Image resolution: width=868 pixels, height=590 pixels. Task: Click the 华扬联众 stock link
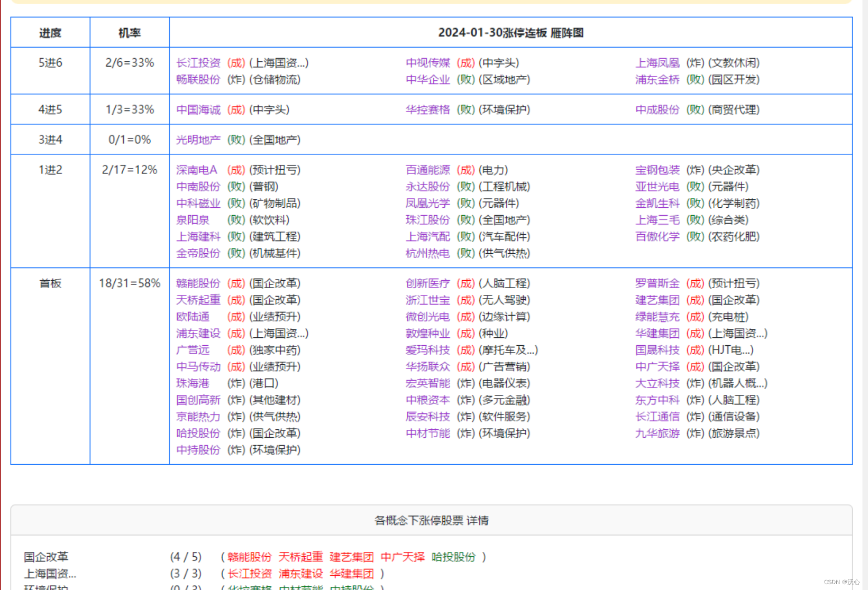(427, 367)
